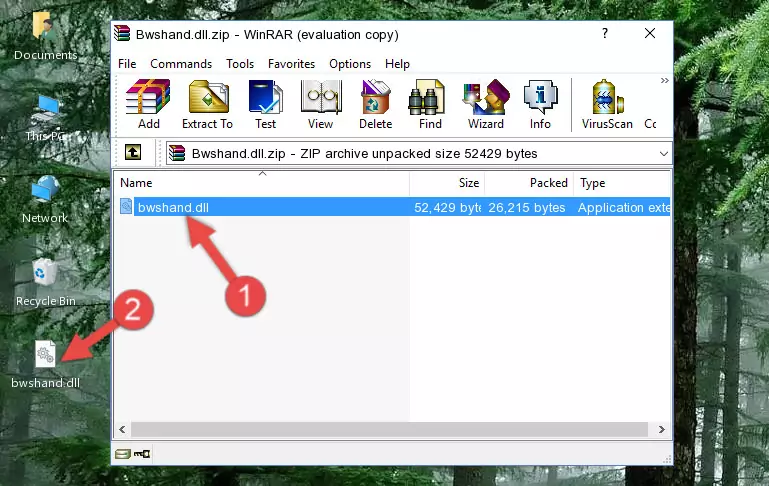Select the bwshand.dll desktop file
This screenshot has width=769, height=486.
[x=45, y=364]
